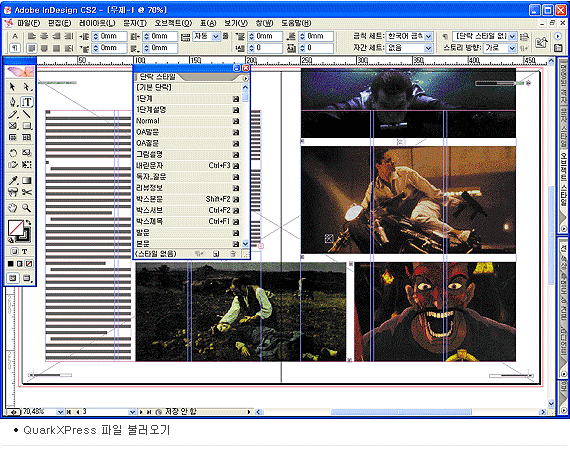
Task: Toggle align left paragraph button
Action: 32,36
